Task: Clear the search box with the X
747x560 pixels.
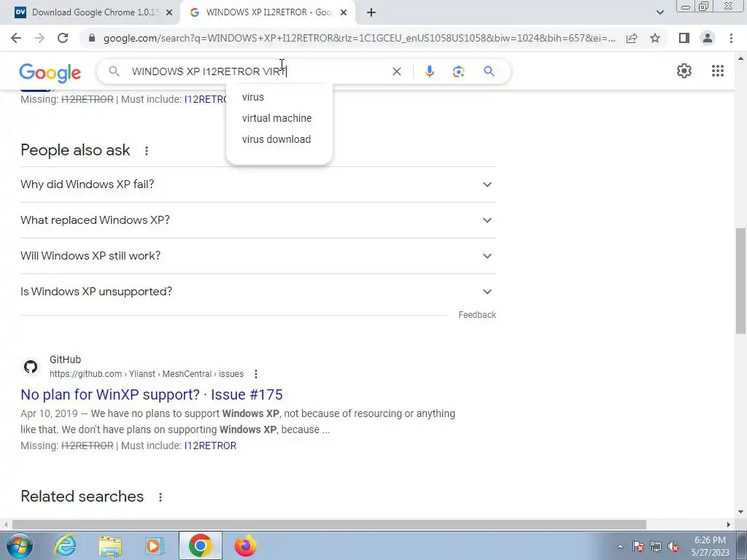Action: click(x=396, y=71)
